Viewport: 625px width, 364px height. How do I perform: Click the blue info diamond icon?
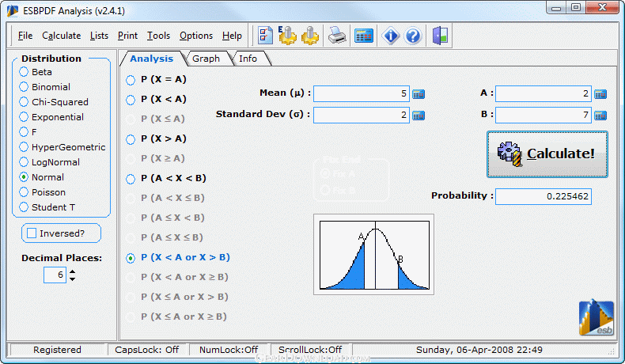pyautogui.click(x=390, y=36)
